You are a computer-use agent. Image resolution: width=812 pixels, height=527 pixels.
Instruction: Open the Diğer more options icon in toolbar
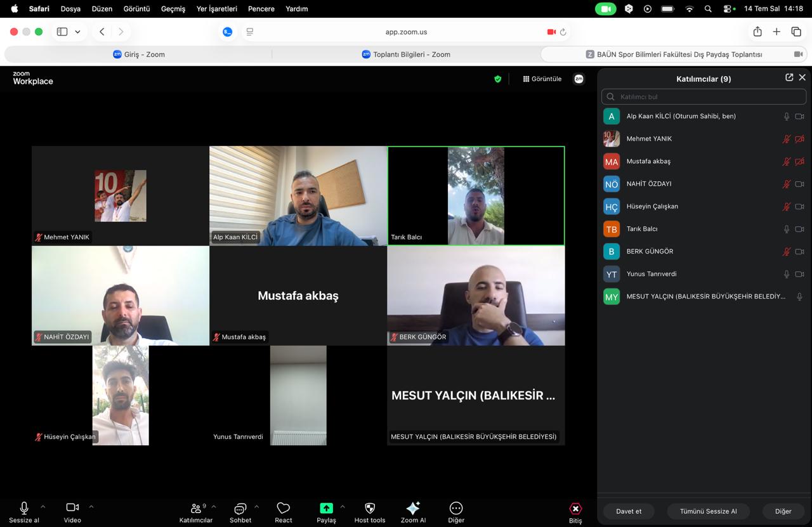tap(456, 508)
